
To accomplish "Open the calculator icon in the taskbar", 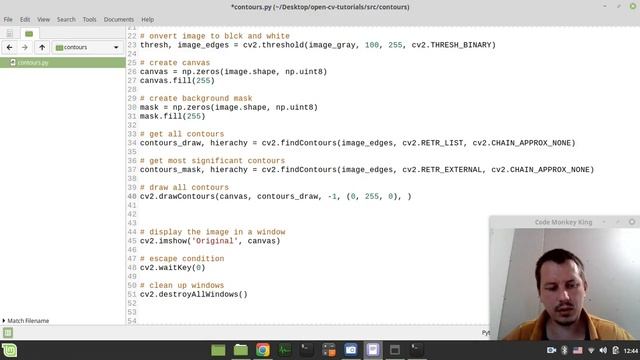I will coord(329,350).
